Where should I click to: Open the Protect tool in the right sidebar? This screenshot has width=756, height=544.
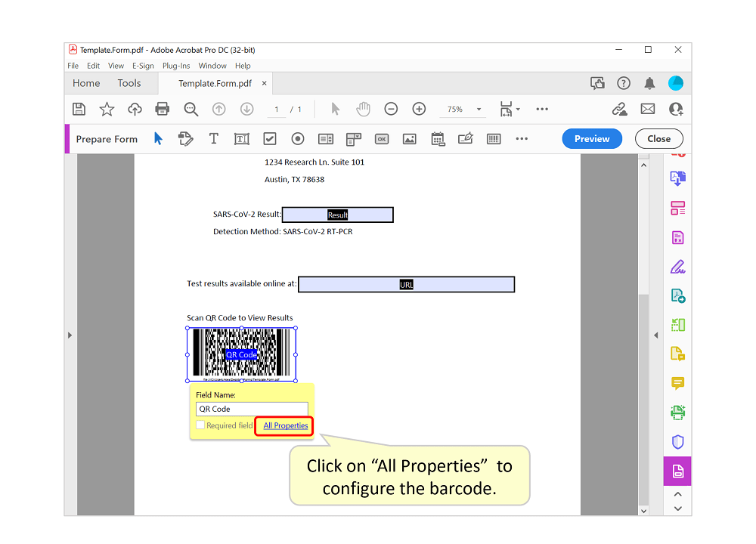coord(677,441)
